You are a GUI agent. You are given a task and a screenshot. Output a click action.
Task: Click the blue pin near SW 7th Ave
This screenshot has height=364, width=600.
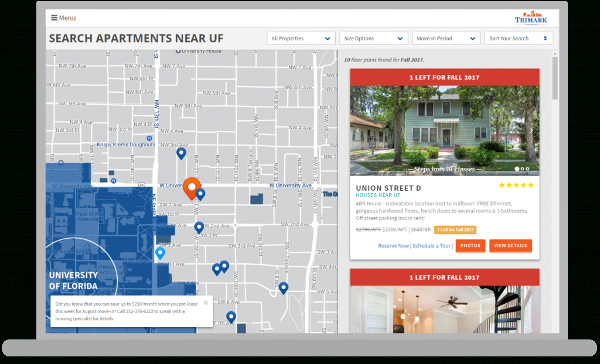[x=231, y=317]
